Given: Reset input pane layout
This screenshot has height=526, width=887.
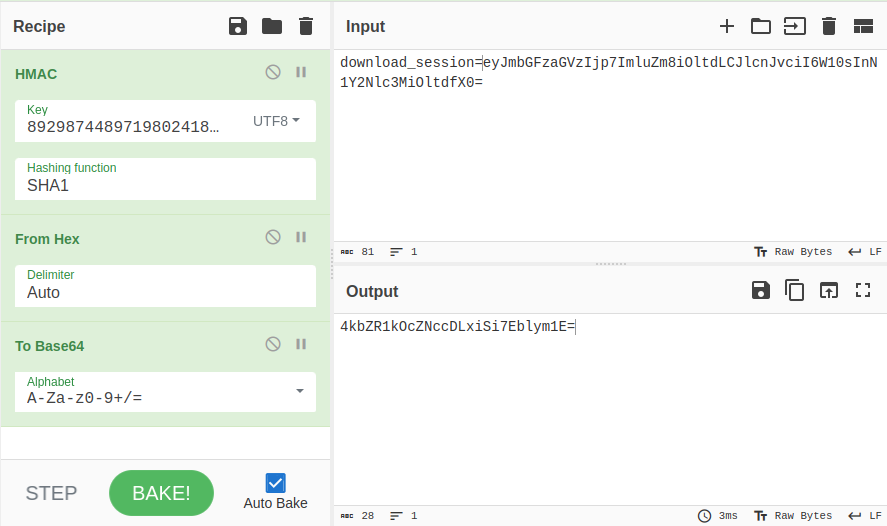Looking at the screenshot, I should (863, 26).
